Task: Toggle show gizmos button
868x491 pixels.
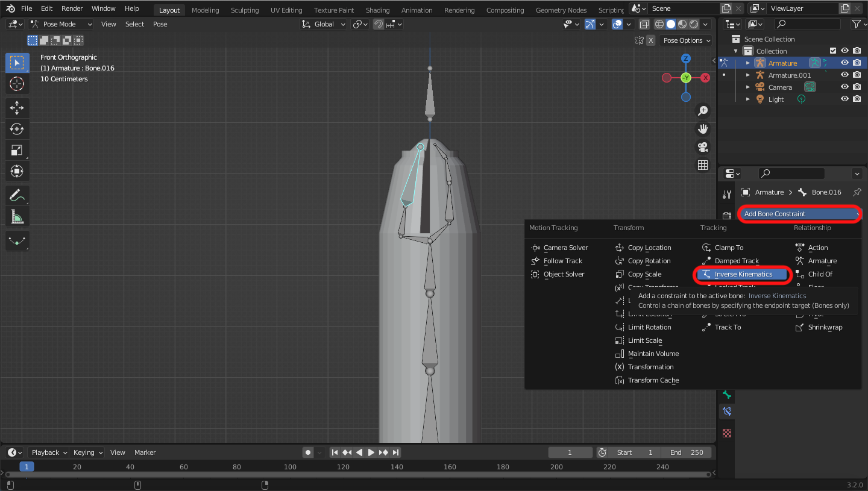Action: tap(590, 24)
